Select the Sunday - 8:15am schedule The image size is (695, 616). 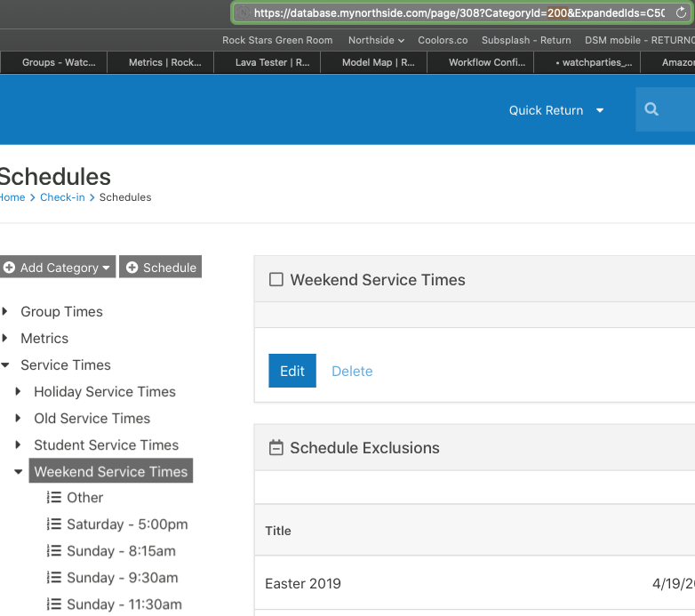pos(121,550)
